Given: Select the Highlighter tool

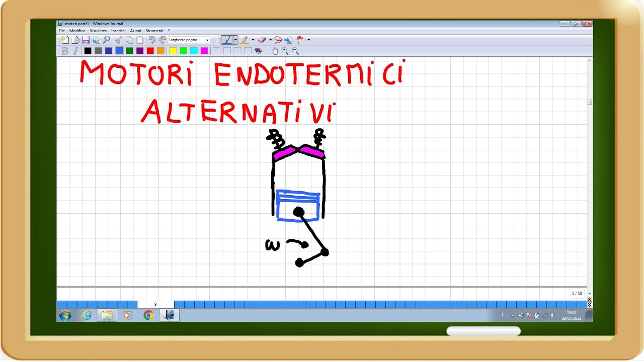Looking at the screenshot, I should coord(245,40).
